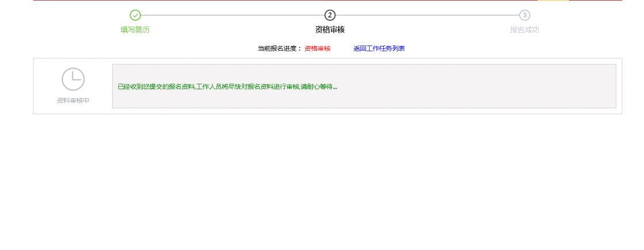Select the 报名成功 step label
Image resolution: width=644 pixels, height=250 pixels.
tap(524, 29)
